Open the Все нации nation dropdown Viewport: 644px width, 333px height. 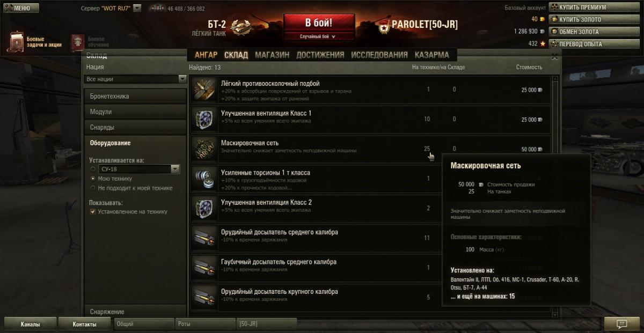coord(135,79)
